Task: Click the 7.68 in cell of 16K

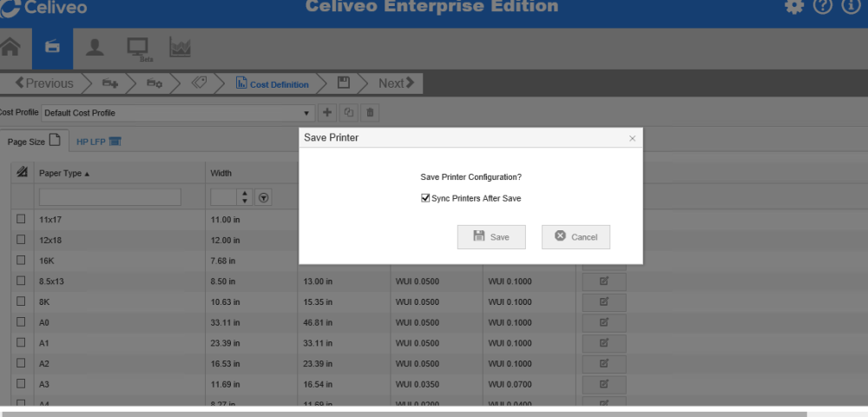Action: [x=223, y=261]
